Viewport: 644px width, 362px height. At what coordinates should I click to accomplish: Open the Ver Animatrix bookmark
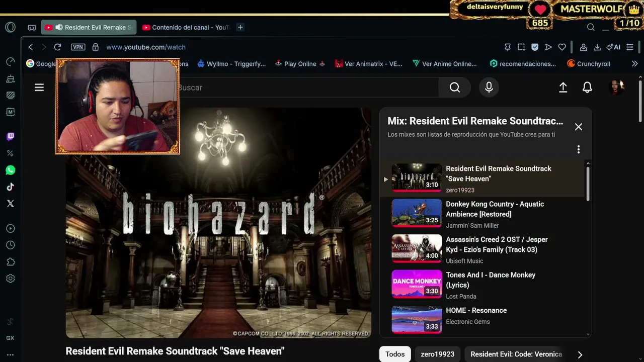tap(368, 64)
